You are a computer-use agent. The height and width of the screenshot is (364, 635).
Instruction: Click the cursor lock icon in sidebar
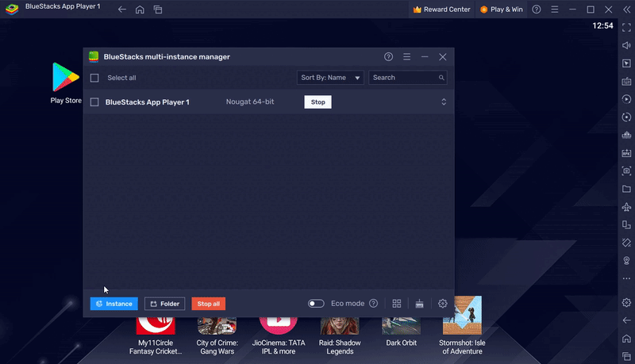point(626,63)
